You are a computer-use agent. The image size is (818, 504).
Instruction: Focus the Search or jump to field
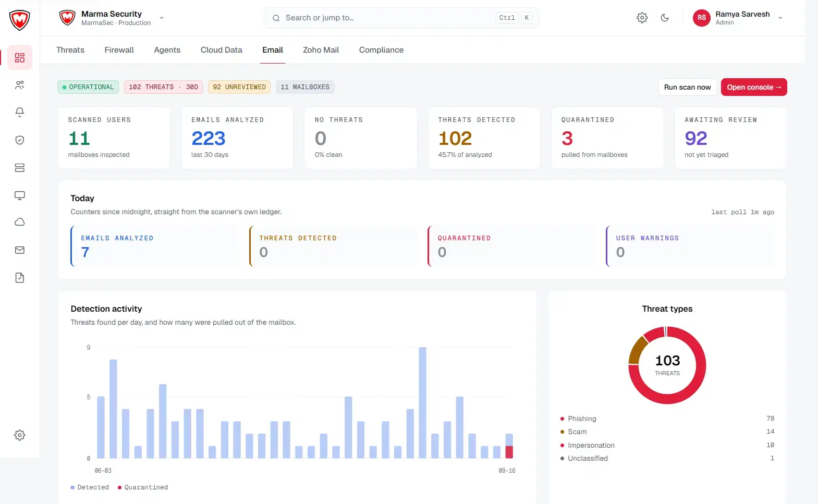[x=401, y=18]
